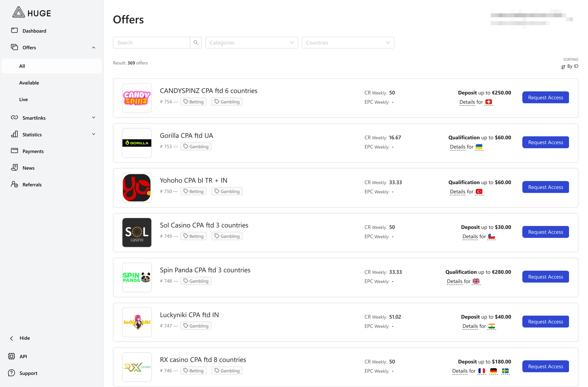
Task: Click the Germany flag on RX casino offer
Action: pyautogui.click(x=493, y=371)
